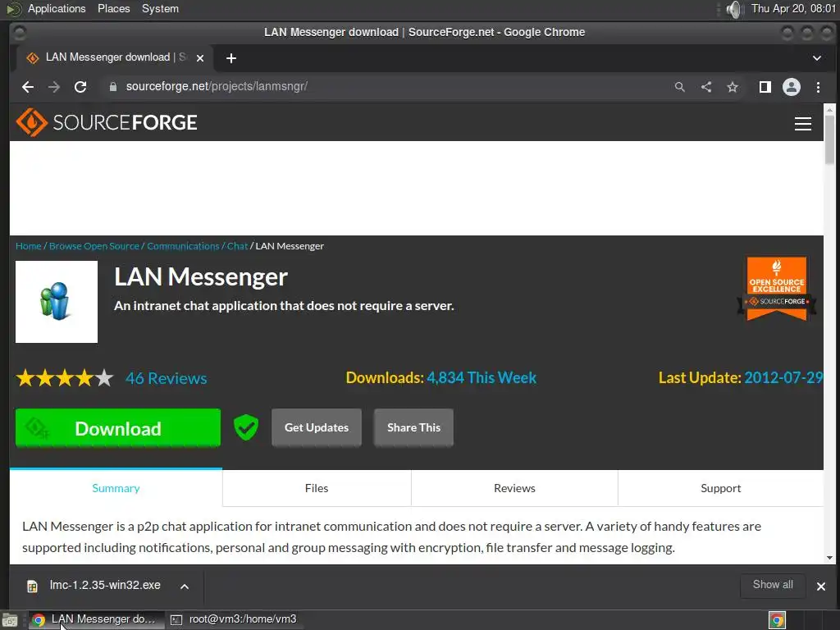This screenshot has height=630, width=840.
Task: Go back using the browser back arrow
Action: click(x=28, y=87)
